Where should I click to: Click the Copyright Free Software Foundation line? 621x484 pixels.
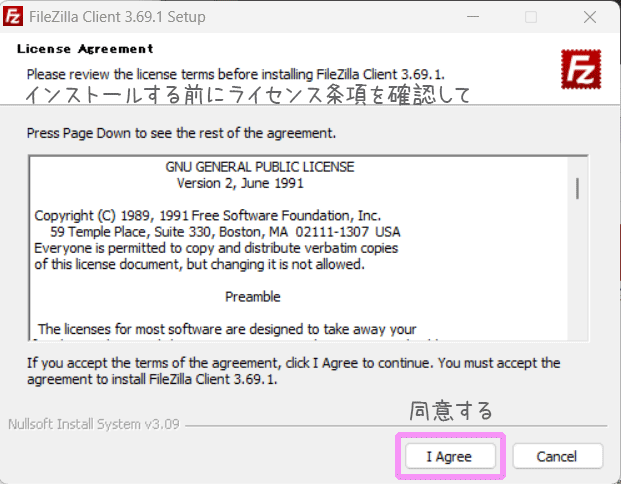208,215
